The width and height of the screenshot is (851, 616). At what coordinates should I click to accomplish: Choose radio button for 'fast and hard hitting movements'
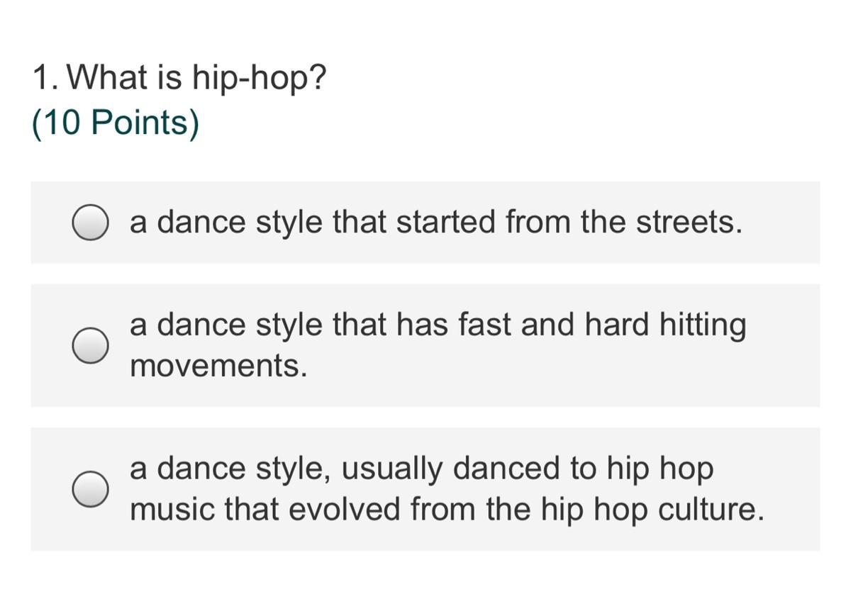coord(90,346)
